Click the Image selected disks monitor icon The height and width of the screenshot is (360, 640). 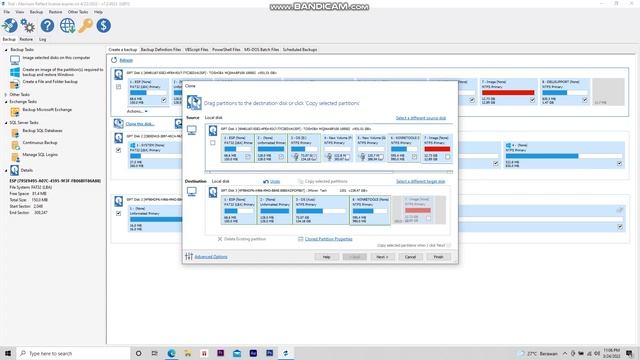(15, 60)
